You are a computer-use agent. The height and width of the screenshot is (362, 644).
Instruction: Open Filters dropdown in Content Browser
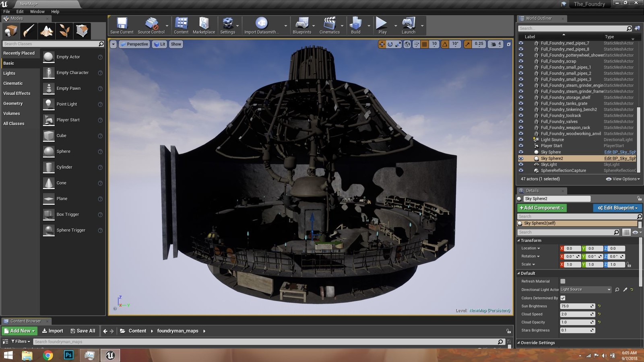(x=21, y=341)
